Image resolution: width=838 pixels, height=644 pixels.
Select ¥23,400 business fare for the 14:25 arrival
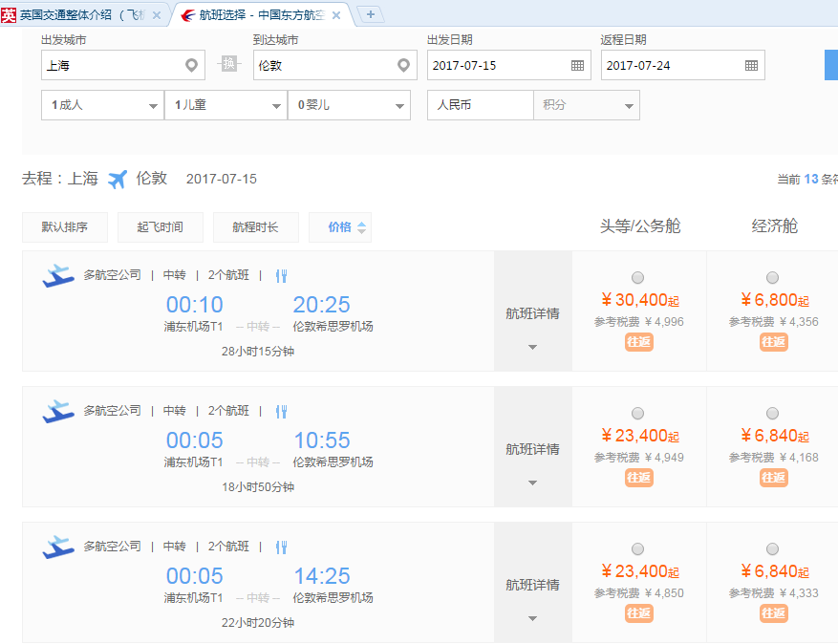click(x=637, y=548)
